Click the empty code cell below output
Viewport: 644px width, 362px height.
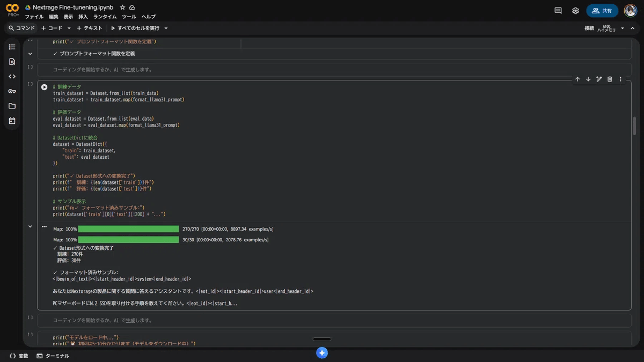click(x=334, y=321)
